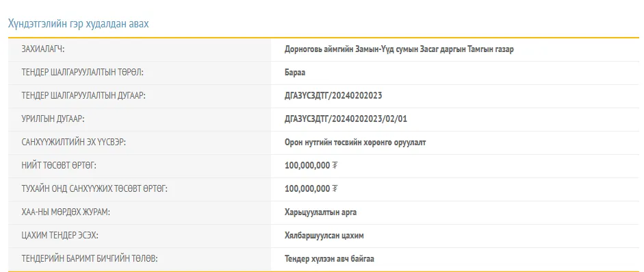Select the value "Бараа"
The height and width of the screenshot is (272, 644).
(295, 73)
